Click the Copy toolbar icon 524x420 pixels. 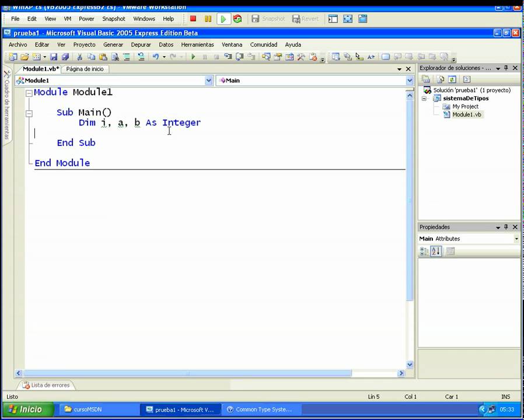point(91,57)
